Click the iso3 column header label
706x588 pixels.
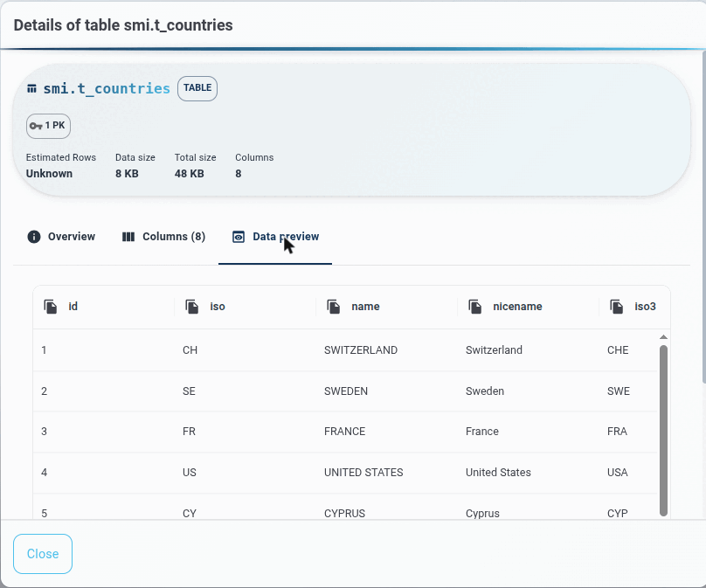click(x=645, y=307)
